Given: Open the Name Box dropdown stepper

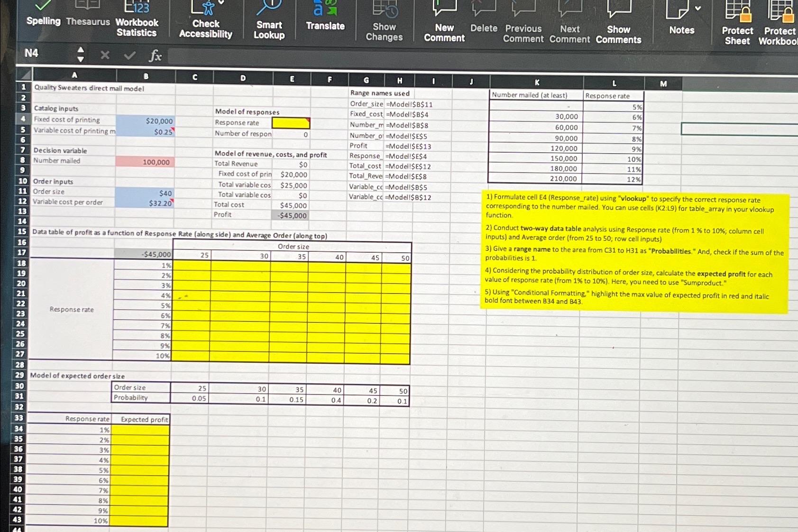Looking at the screenshot, I should [x=81, y=55].
